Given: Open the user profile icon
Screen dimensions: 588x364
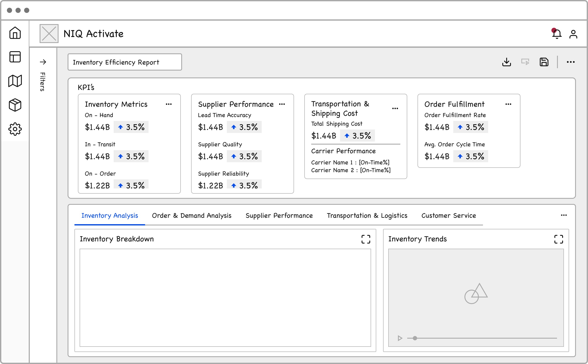Looking at the screenshot, I should pos(573,34).
